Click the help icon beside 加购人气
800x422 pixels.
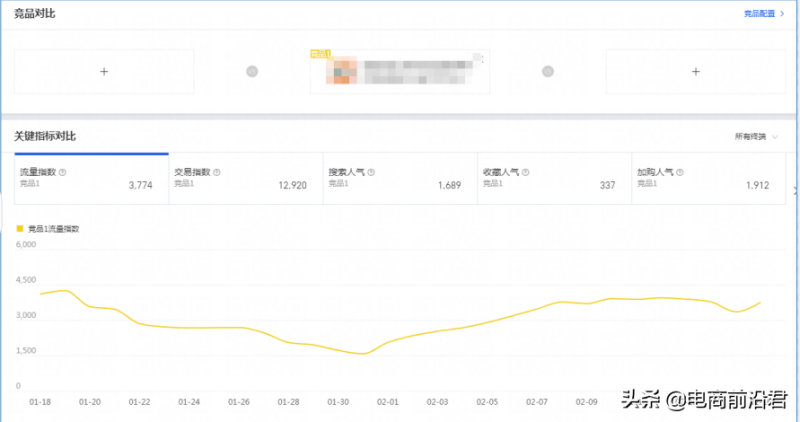coord(680,172)
